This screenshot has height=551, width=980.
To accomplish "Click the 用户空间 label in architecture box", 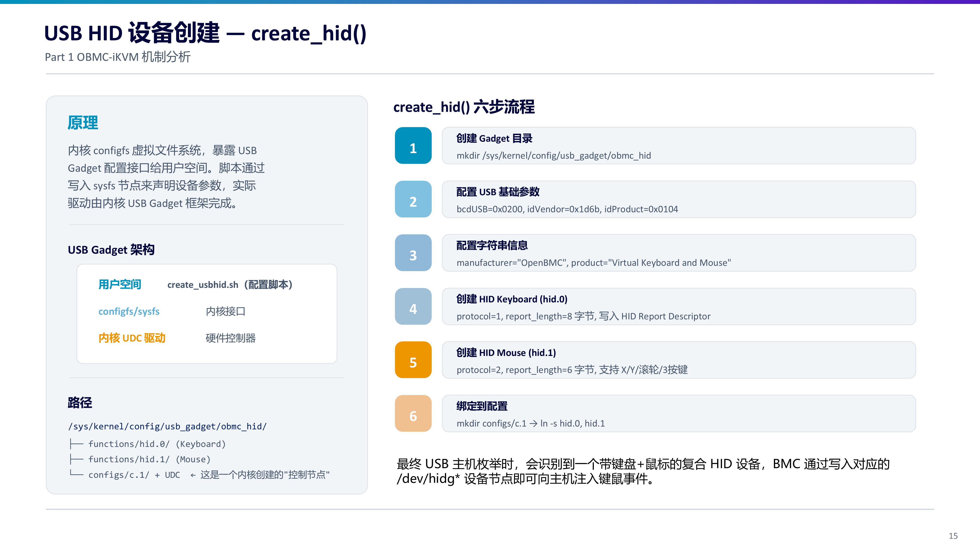I will [120, 284].
